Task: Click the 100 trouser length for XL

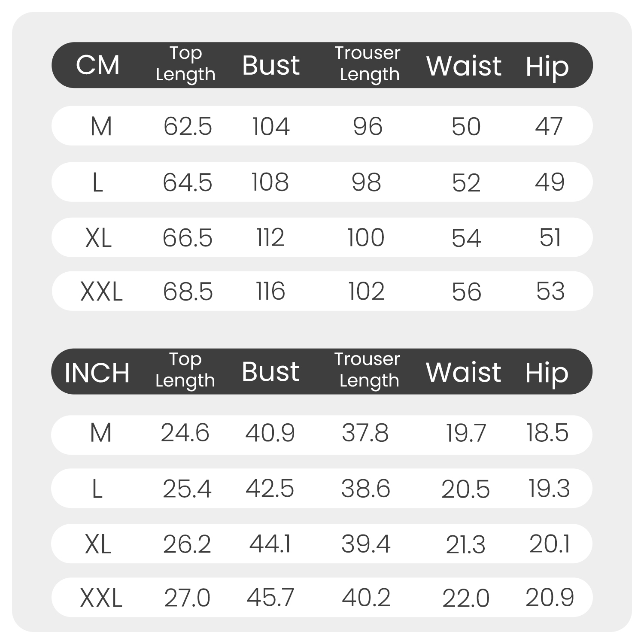Action: click(x=366, y=237)
